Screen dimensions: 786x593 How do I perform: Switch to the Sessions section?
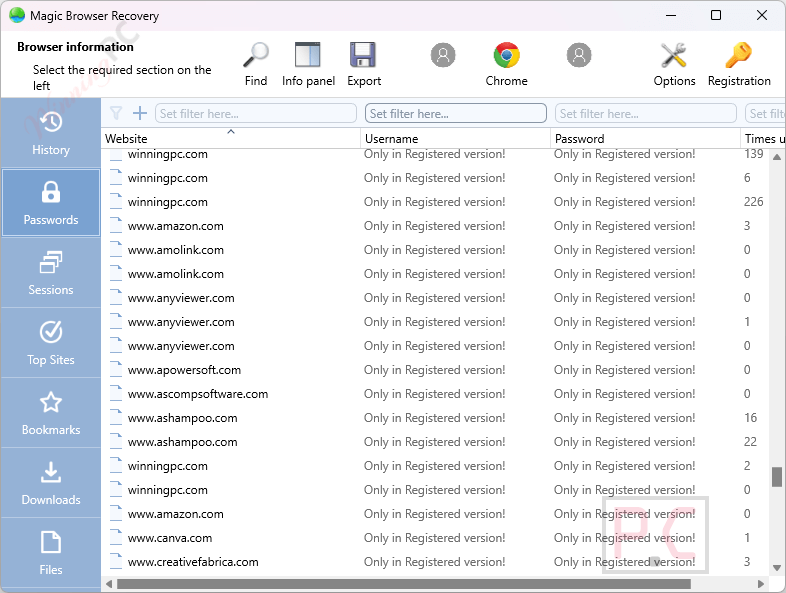pyautogui.click(x=51, y=273)
